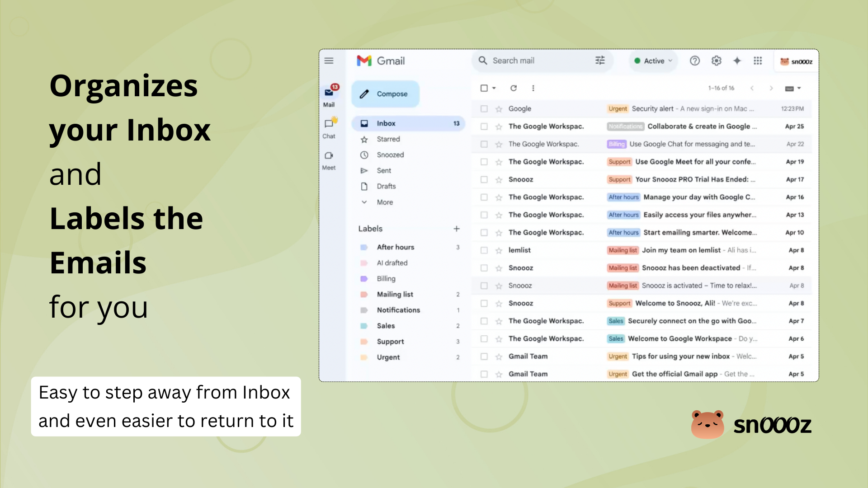Open Gmail settings gear
The image size is (868, 488).
[716, 61]
